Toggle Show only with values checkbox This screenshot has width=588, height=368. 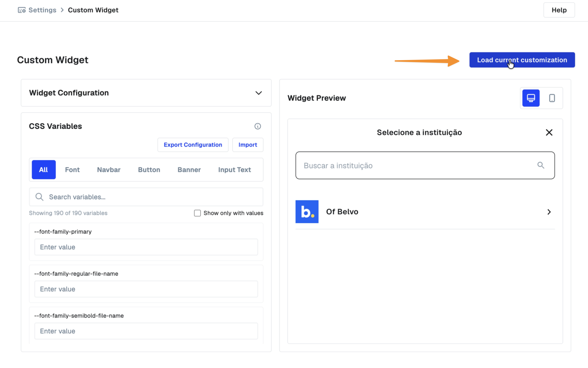coord(197,213)
